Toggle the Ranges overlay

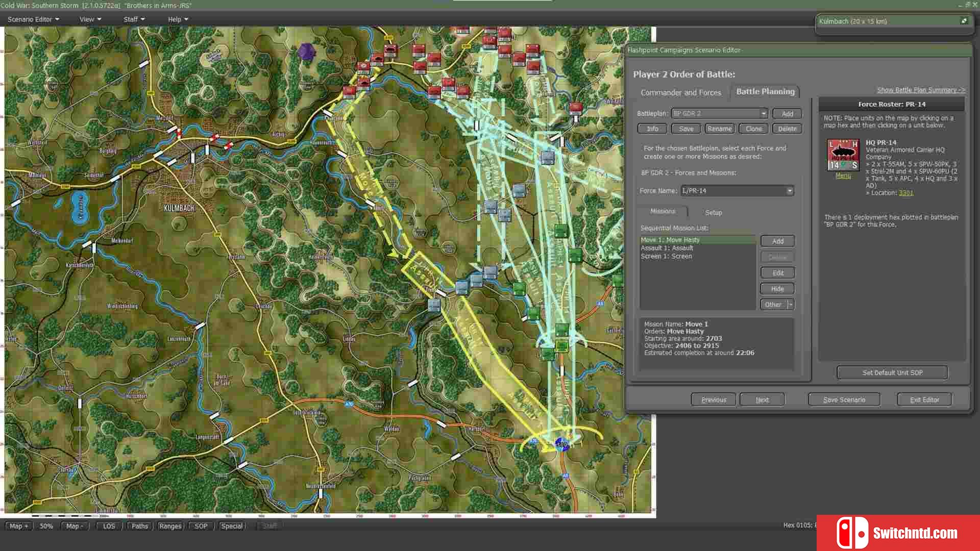coord(170,526)
